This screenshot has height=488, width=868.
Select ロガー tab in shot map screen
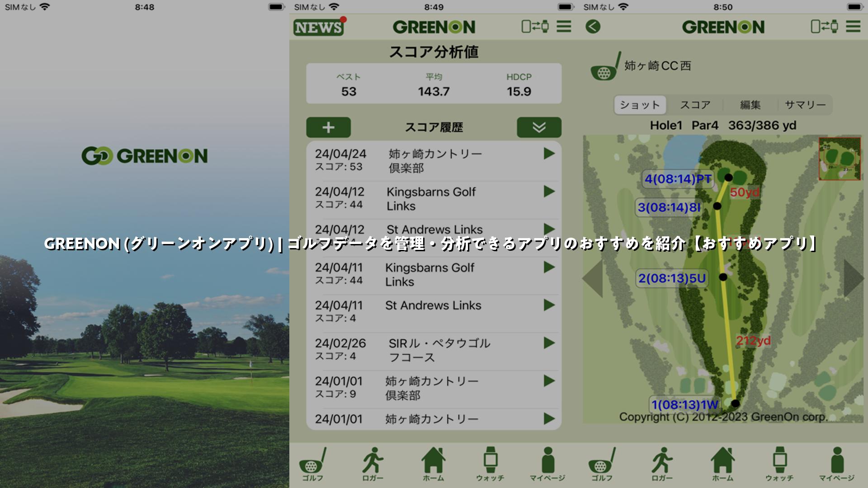662,464
